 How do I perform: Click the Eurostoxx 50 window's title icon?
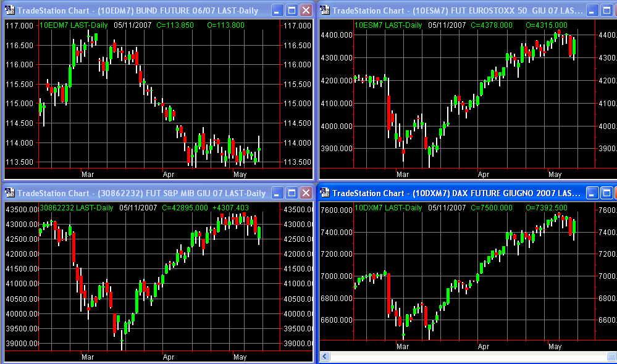pyautogui.click(x=324, y=10)
